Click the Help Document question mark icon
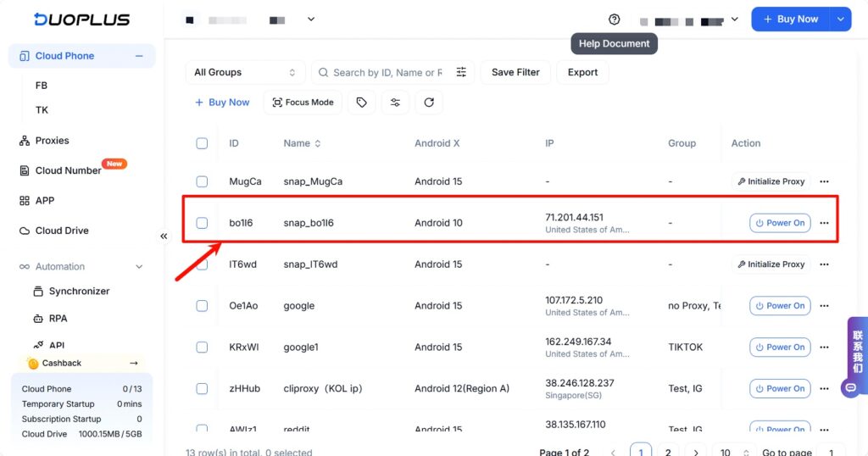The width and height of the screenshot is (868, 456). pyautogui.click(x=615, y=19)
